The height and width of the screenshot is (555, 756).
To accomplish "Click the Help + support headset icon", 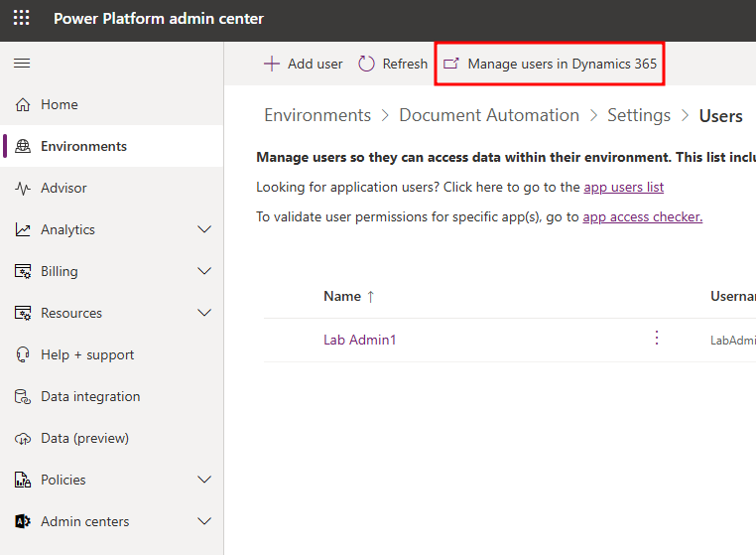I will 23,354.
